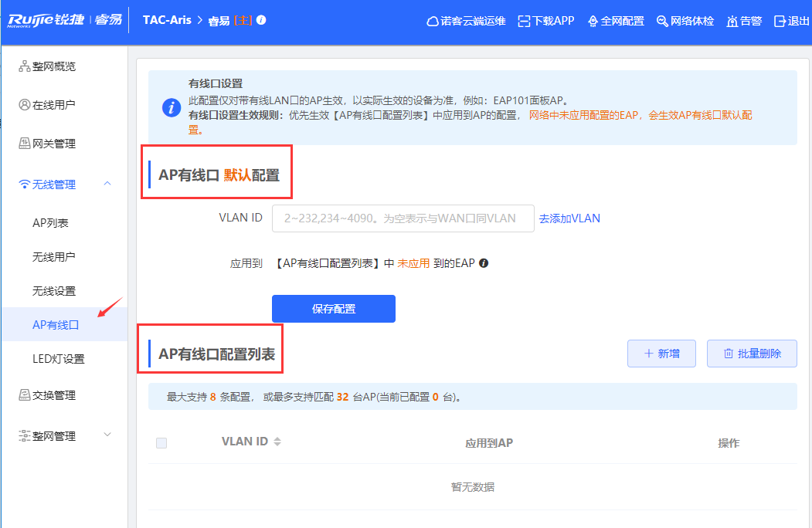
Task: Focus the VLAN ID input field
Action: (403, 218)
